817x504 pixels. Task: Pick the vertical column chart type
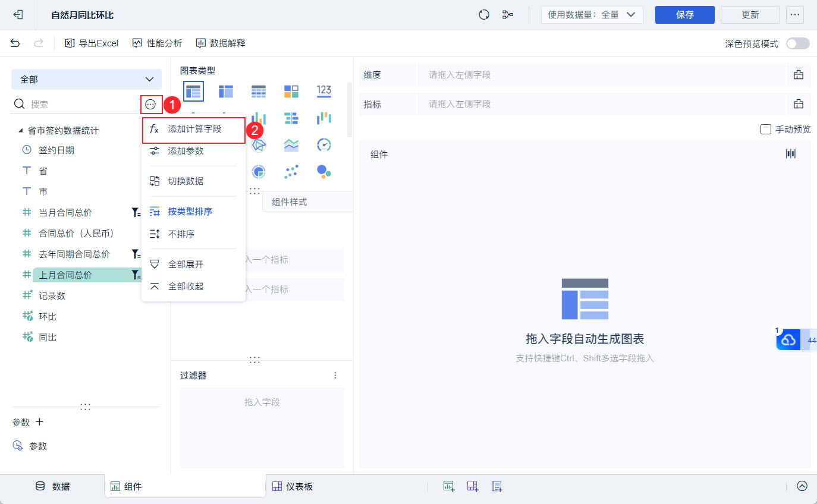click(x=259, y=118)
